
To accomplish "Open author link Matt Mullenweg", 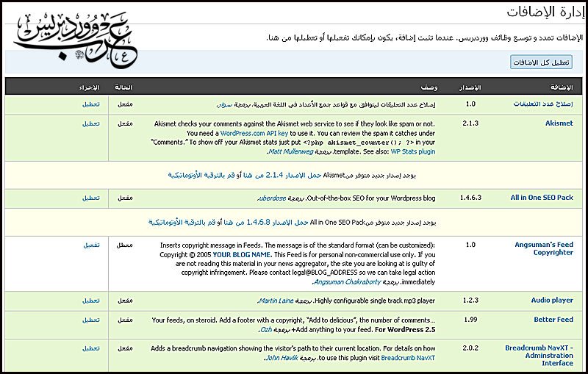I will [290, 151].
